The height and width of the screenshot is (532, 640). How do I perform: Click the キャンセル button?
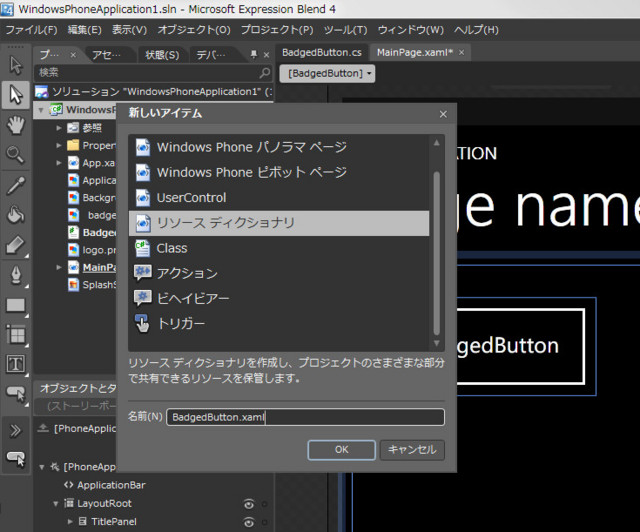(412, 450)
